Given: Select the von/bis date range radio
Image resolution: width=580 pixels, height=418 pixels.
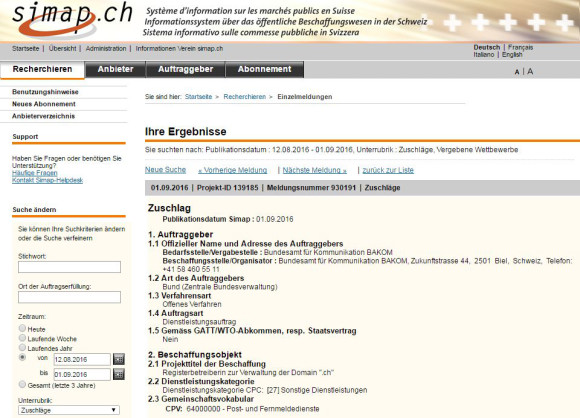Looking at the screenshot, I should 22,357.
